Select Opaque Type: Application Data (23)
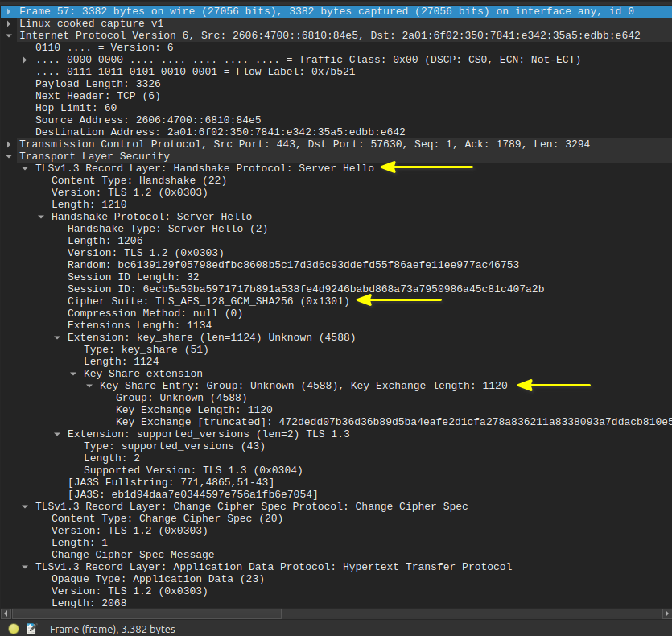 pyautogui.click(x=158, y=579)
